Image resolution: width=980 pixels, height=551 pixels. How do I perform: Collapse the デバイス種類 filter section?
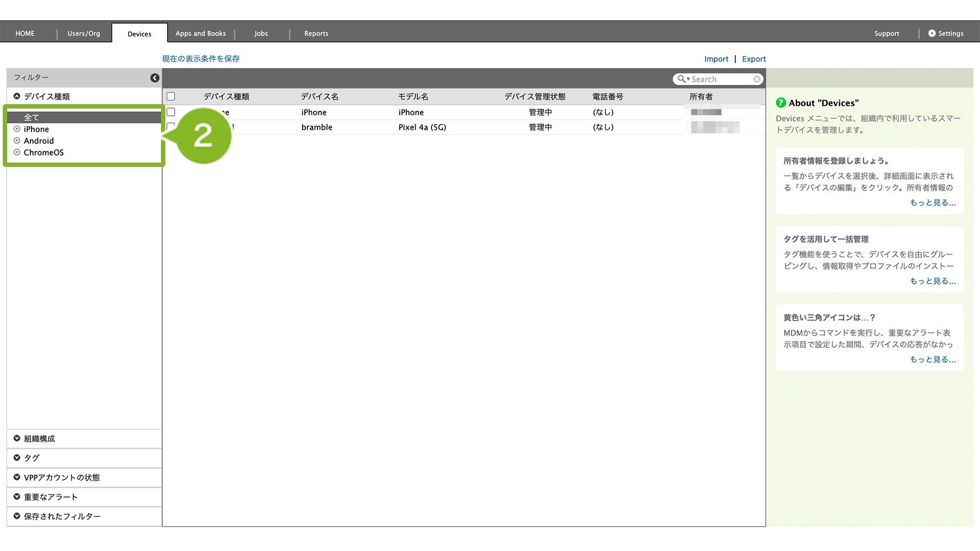[17, 96]
